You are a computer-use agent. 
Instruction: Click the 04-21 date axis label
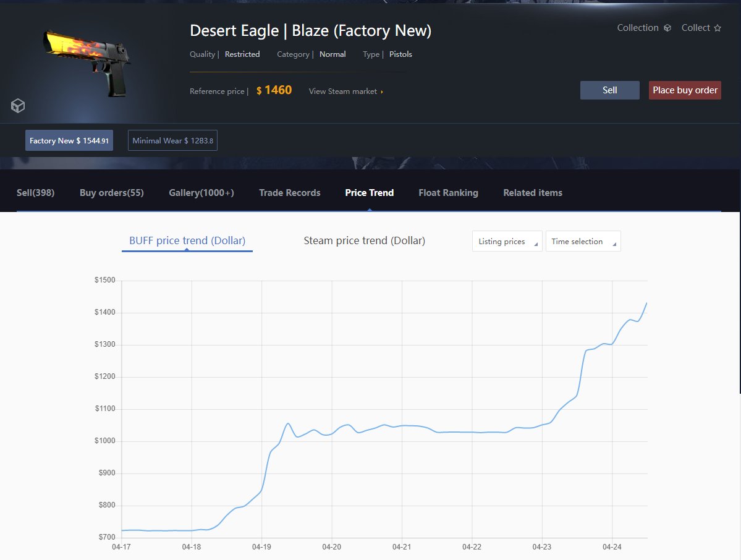402,547
